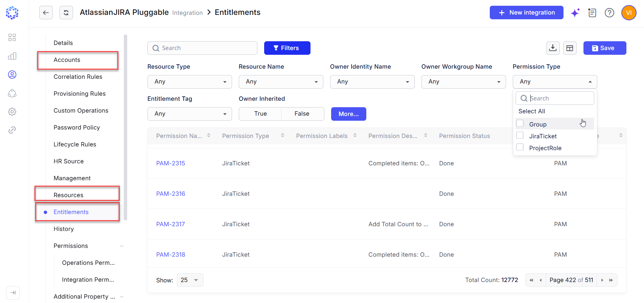
Task: Collapse the Permissions section in side menu
Action: pos(122,246)
